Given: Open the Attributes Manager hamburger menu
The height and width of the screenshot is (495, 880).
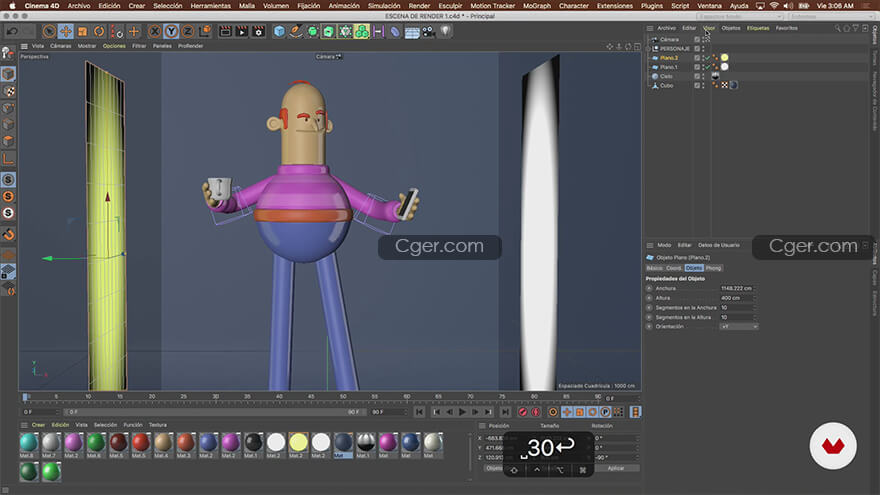Looking at the screenshot, I should click(x=650, y=245).
